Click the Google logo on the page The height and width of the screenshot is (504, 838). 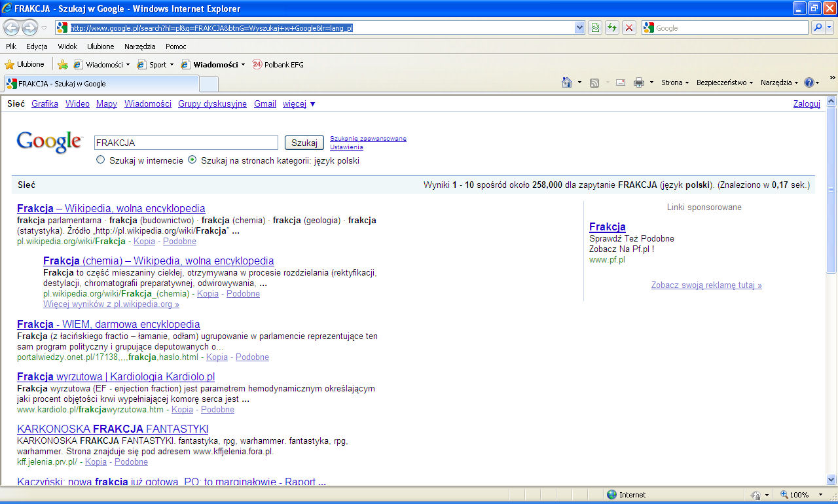point(50,141)
